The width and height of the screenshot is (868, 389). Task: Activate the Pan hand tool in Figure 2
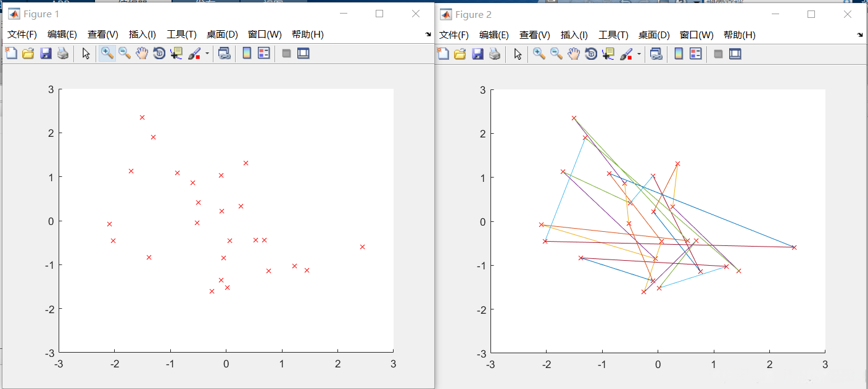pyautogui.click(x=574, y=54)
